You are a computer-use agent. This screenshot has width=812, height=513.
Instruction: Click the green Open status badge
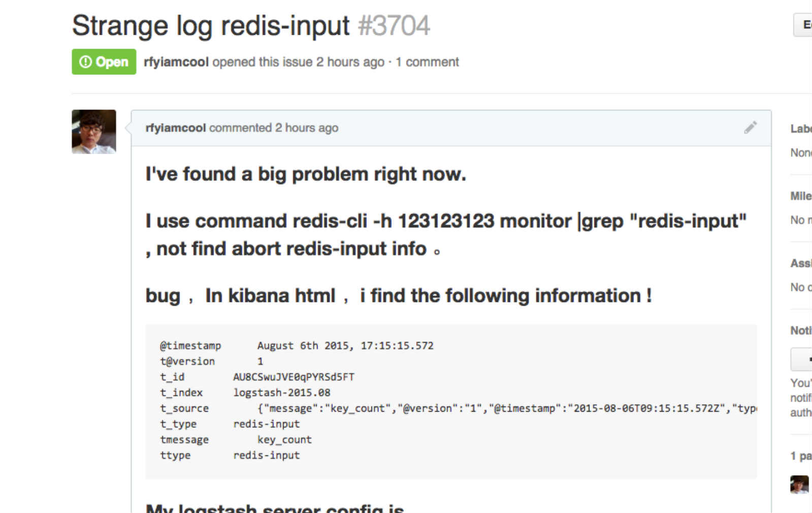point(104,62)
